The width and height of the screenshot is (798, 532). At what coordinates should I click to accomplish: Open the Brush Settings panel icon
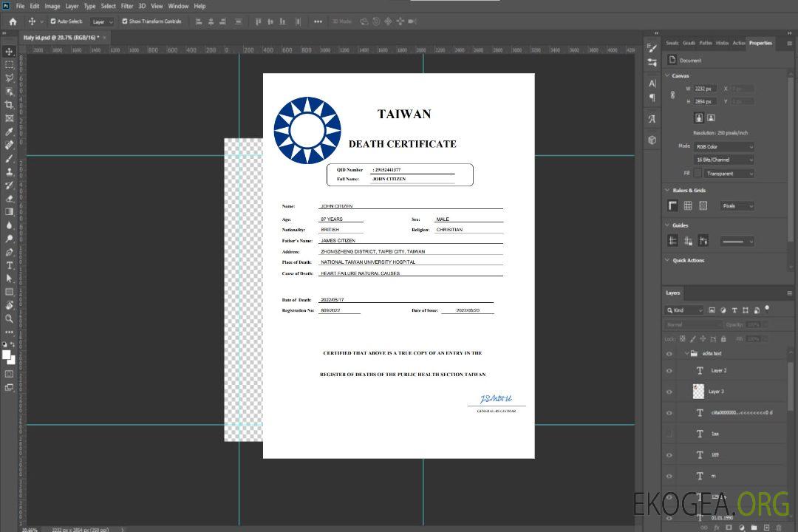coord(652,48)
